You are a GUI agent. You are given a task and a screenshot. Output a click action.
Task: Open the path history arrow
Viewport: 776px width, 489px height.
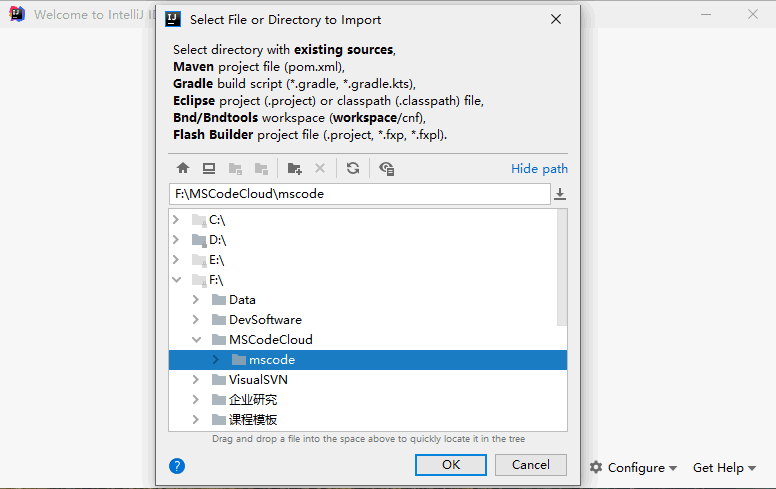560,194
